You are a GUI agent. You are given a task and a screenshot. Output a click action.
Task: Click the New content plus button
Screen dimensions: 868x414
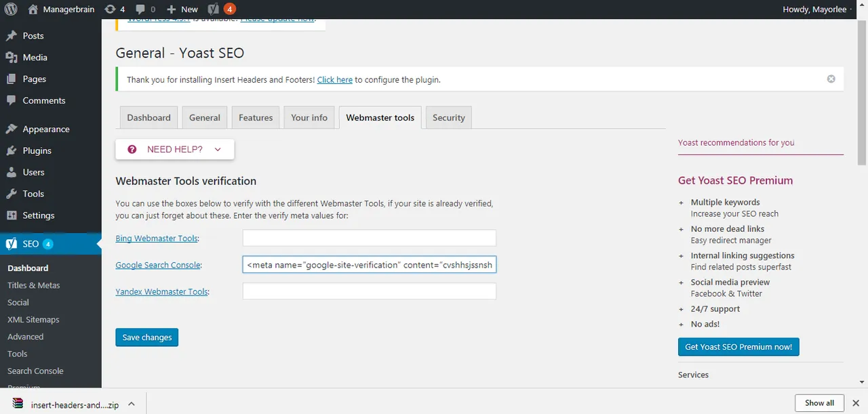(x=182, y=9)
